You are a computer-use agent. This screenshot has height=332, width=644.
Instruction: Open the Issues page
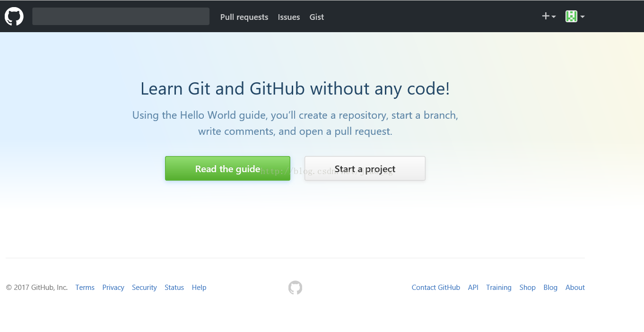(x=289, y=17)
